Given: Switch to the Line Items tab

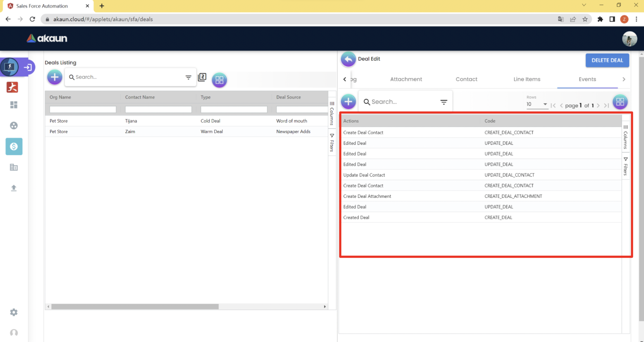Looking at the screenshot, I should (527, 79).
